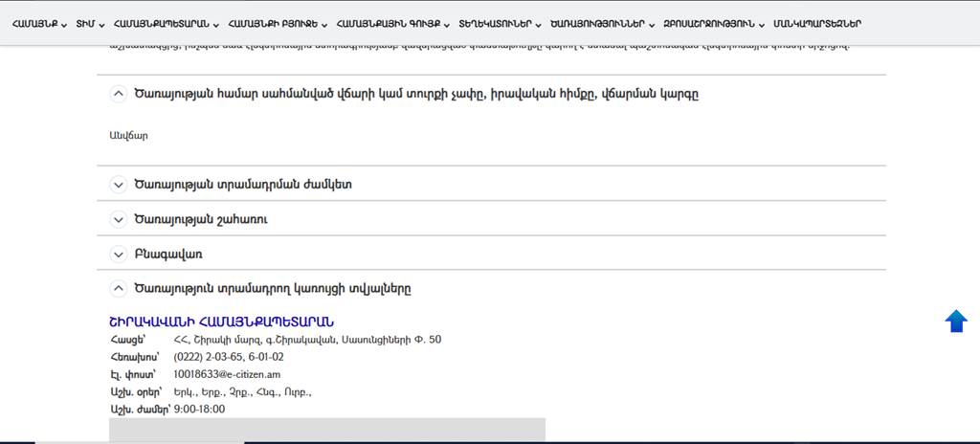980x444 pixels.
Task: Click the blue scroll-to-top arrow
Action: pos(956,322)
